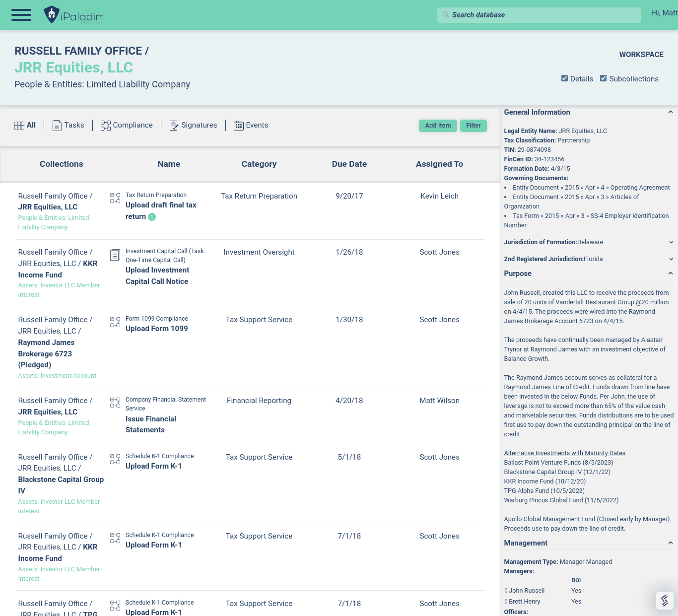Toggle the Subcollections checkbox
Viewport: 678px width, 616px height.
(x=603, y=78)
